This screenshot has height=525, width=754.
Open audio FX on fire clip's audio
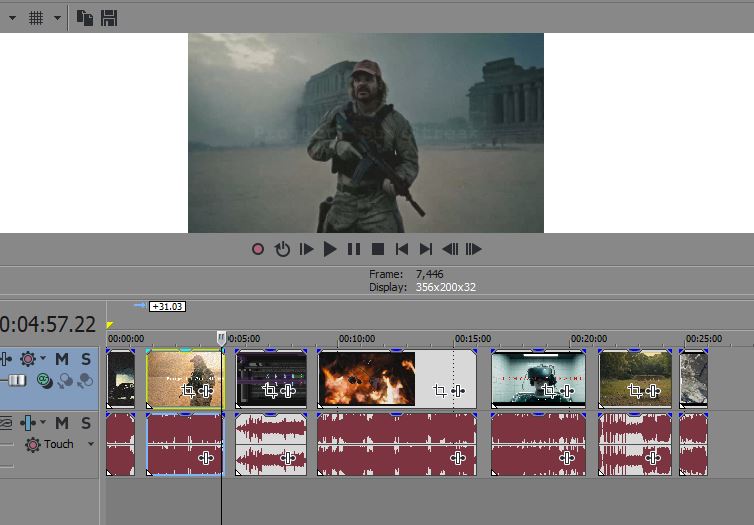(x=458, y=458)
